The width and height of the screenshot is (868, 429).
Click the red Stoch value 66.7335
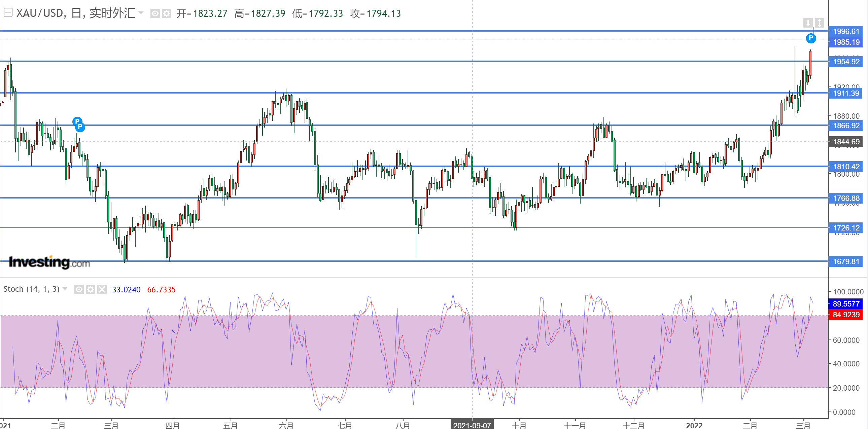161,290
